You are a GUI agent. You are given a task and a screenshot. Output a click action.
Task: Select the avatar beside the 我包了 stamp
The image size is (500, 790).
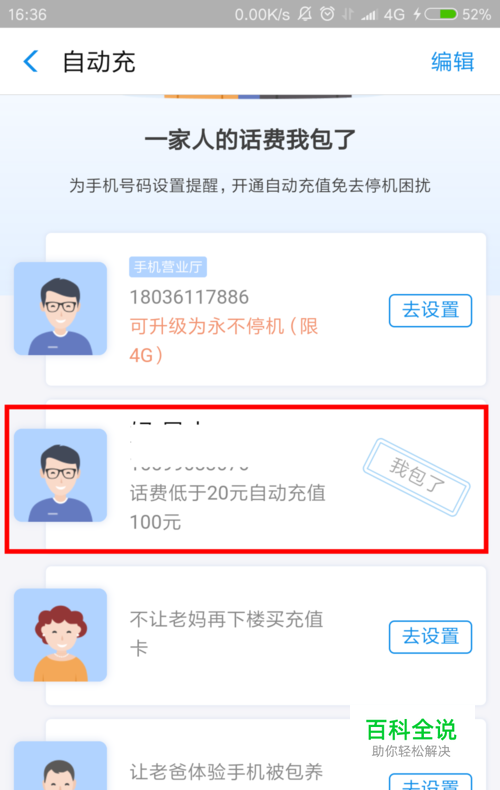pyautogui.click(x=60, y=475)
